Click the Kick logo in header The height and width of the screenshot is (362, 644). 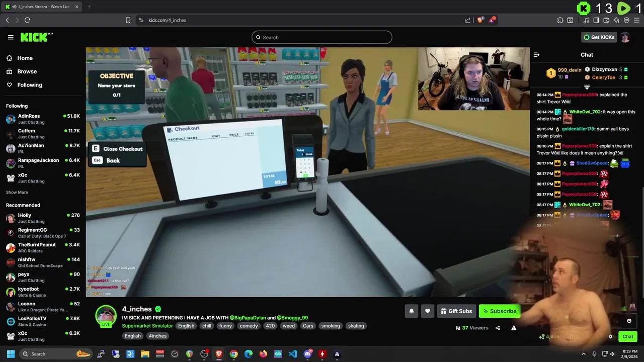(36, 37)
